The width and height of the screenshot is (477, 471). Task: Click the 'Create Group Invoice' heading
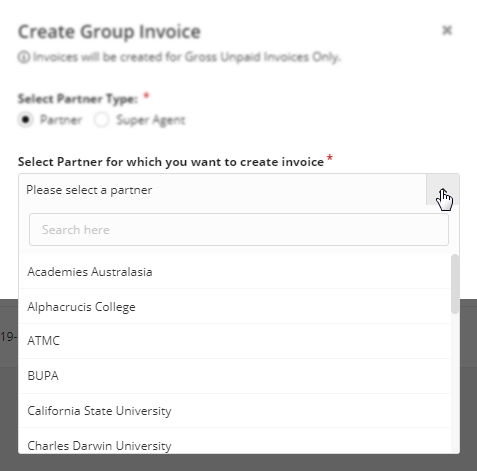click(109, 32)
